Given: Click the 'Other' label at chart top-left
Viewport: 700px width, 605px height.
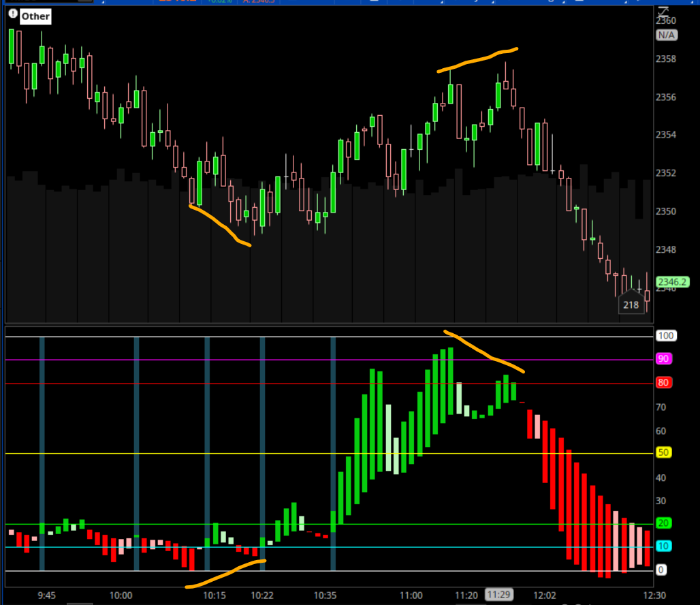Looking at the screenshot, I should click(x=35, y=16).
